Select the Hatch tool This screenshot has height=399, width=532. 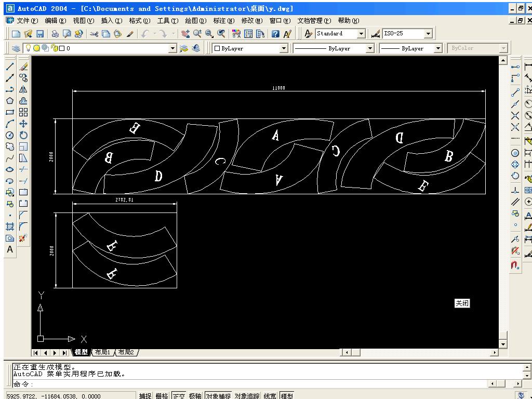10,227
